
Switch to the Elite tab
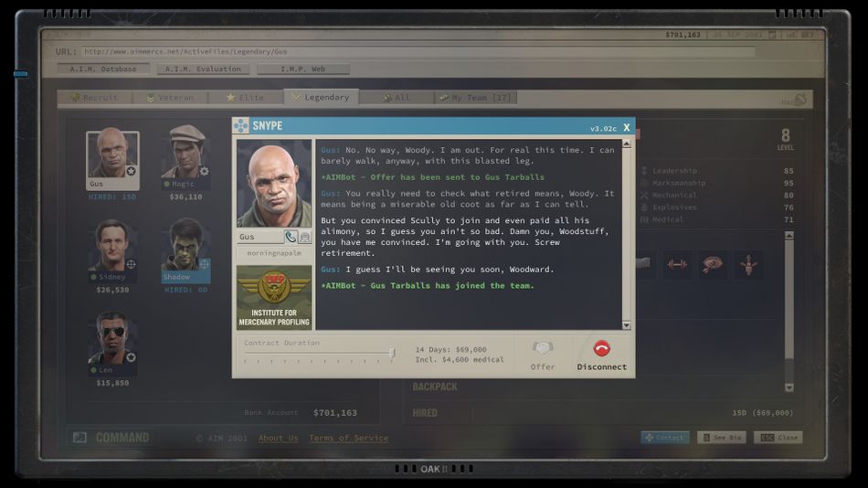[246, 98]
